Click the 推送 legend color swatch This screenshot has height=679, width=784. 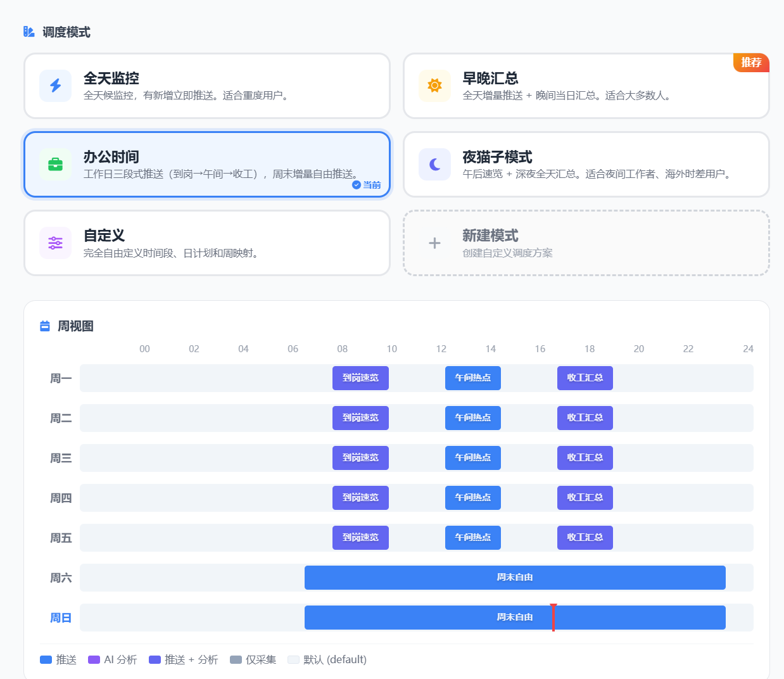[46, 659]
